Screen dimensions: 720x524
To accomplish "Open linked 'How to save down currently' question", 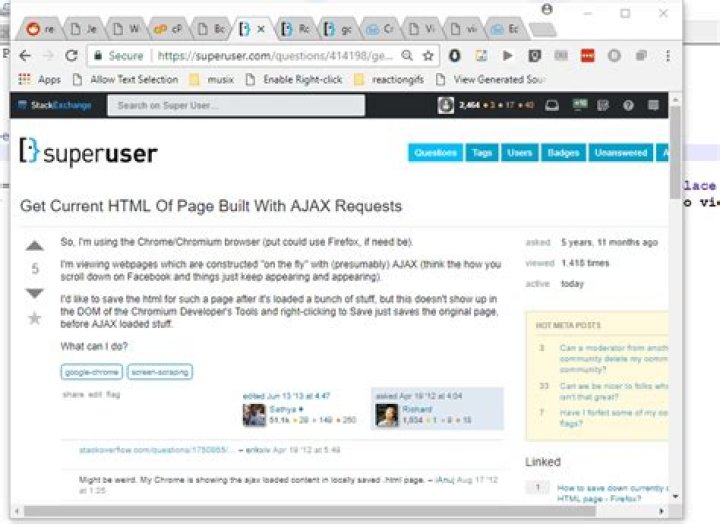I will (x=613, y=493).
